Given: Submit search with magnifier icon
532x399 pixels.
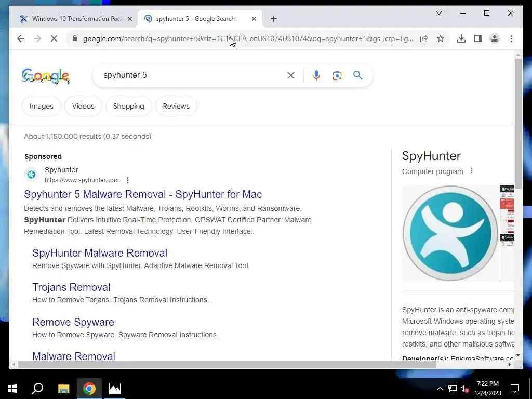Looking at the screenshot, I should pos(357,75).
